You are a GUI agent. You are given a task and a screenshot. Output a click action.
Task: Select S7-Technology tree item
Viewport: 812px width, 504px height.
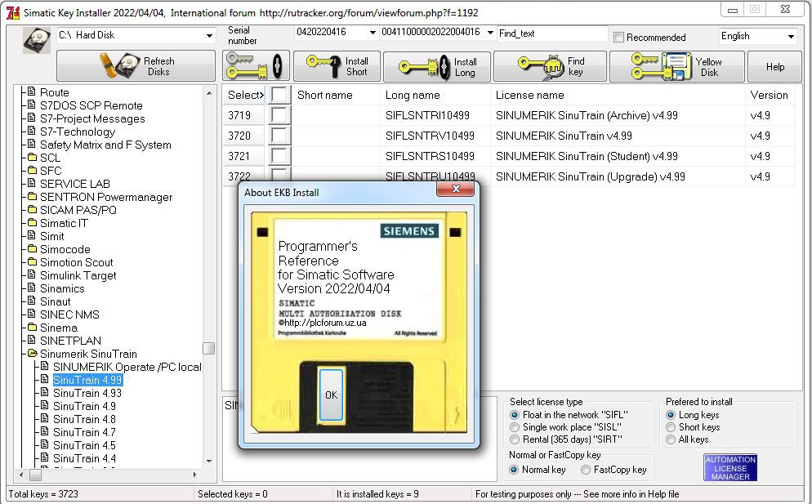pos(78,132)
